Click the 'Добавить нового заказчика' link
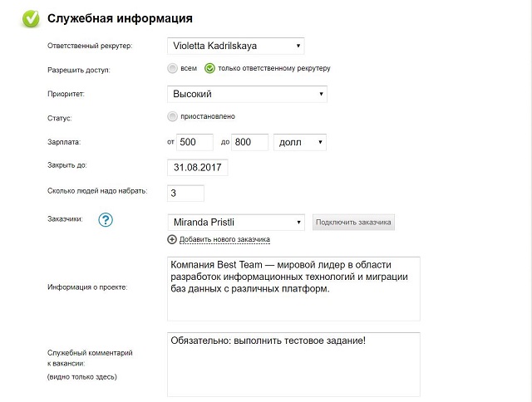The image size is (532, 402). [x=224, y=239]
